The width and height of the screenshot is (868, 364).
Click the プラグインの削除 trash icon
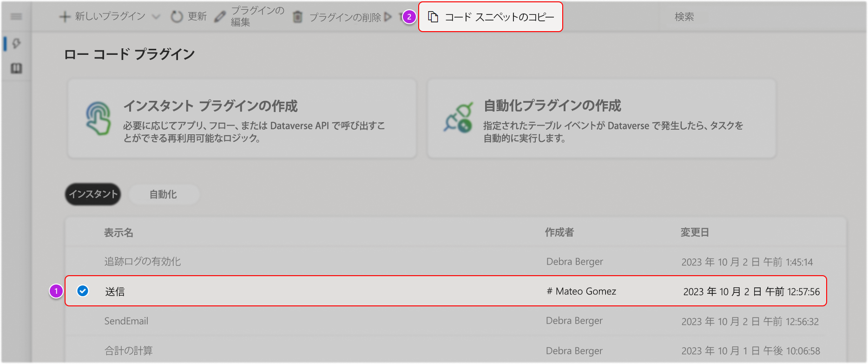298,17
